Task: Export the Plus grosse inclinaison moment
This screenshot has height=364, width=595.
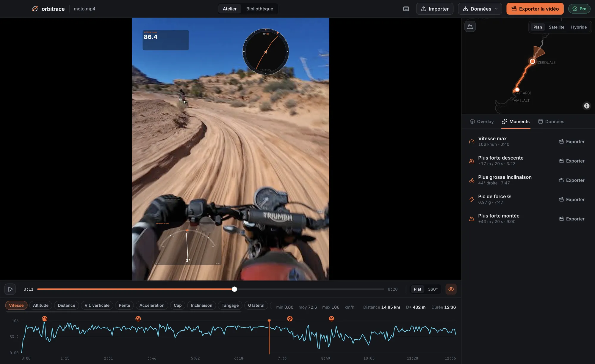Action: (572, 180)
